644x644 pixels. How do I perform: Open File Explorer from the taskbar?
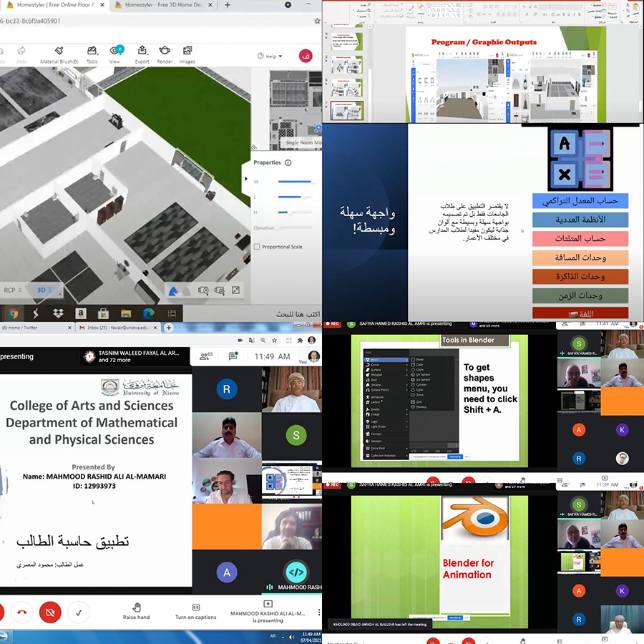[x=126, y=314]
